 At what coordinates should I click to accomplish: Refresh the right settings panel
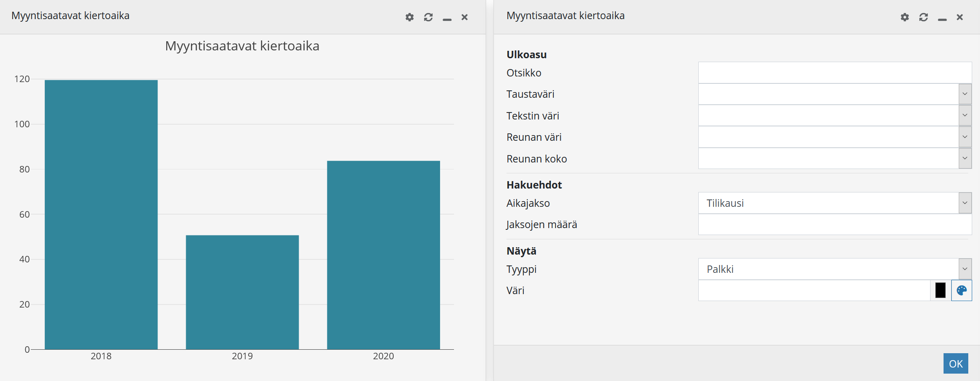tap(923, 17)
